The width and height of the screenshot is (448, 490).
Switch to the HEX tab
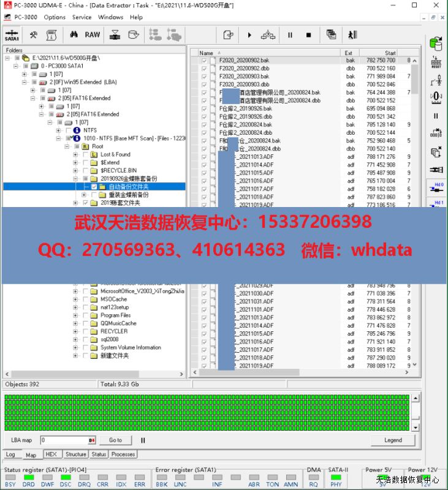point(51,454)
